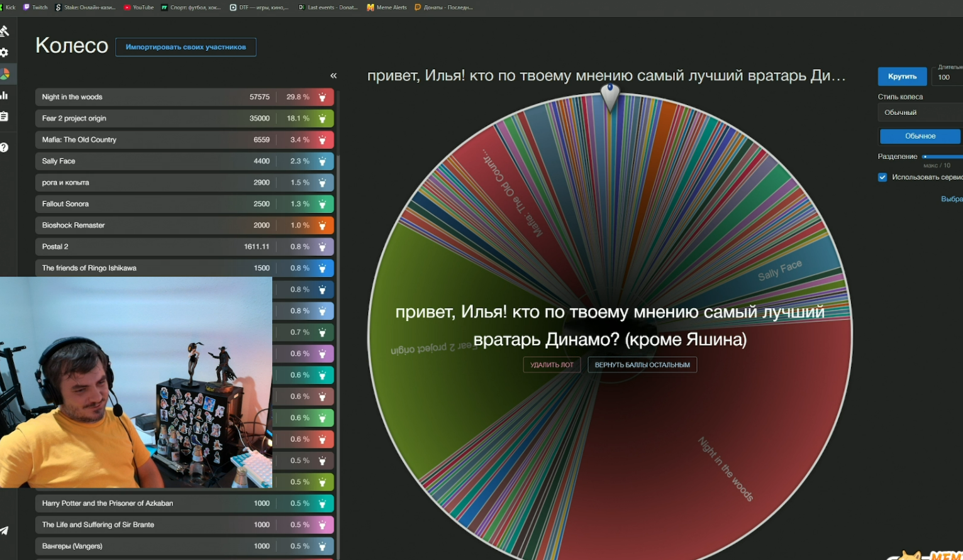Click trophy icon on Mafia: The Old Country row
Image resolution: width=963 pixels, height=560 pixels.
[x=322, y=140]
